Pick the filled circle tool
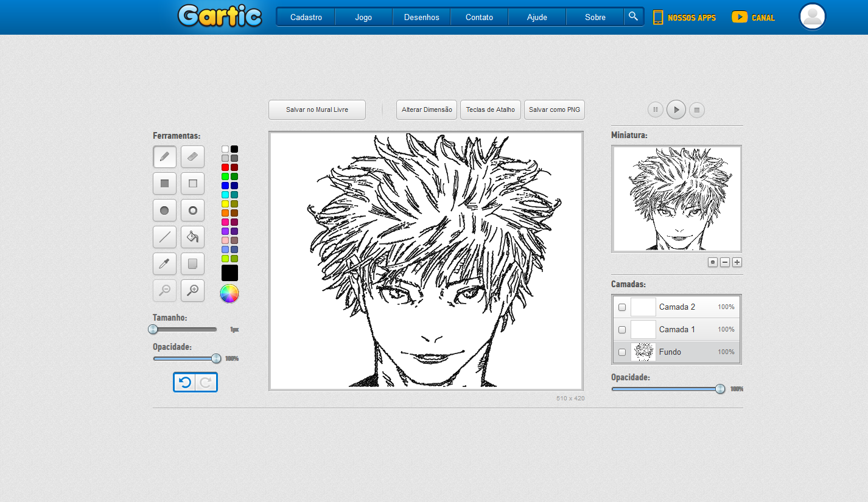This screenshot has width=868, height=502. tap(164, 210)
